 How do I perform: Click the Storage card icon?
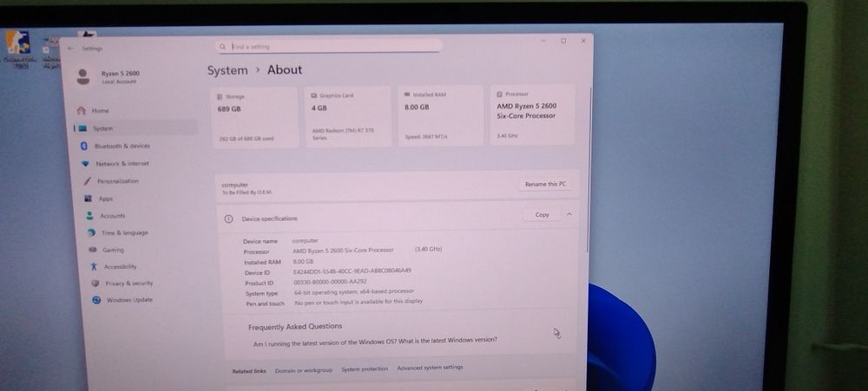pyautogui.click(x=220, y=97)
